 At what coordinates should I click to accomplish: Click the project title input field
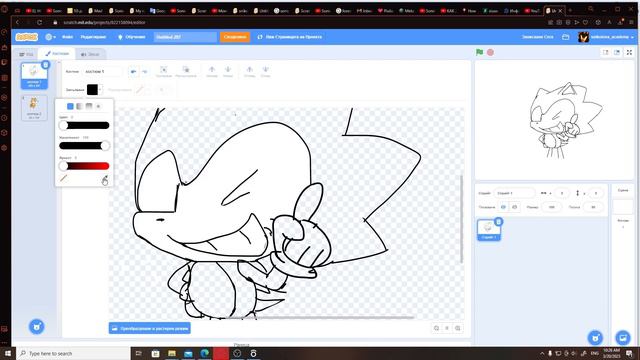(x=185, y=37)
